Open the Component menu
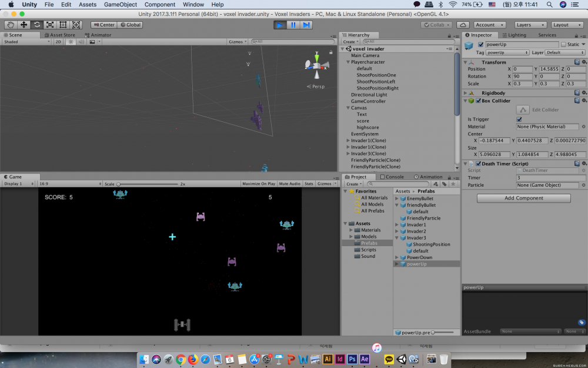The image size is (588, 368). tap(160, 5)
